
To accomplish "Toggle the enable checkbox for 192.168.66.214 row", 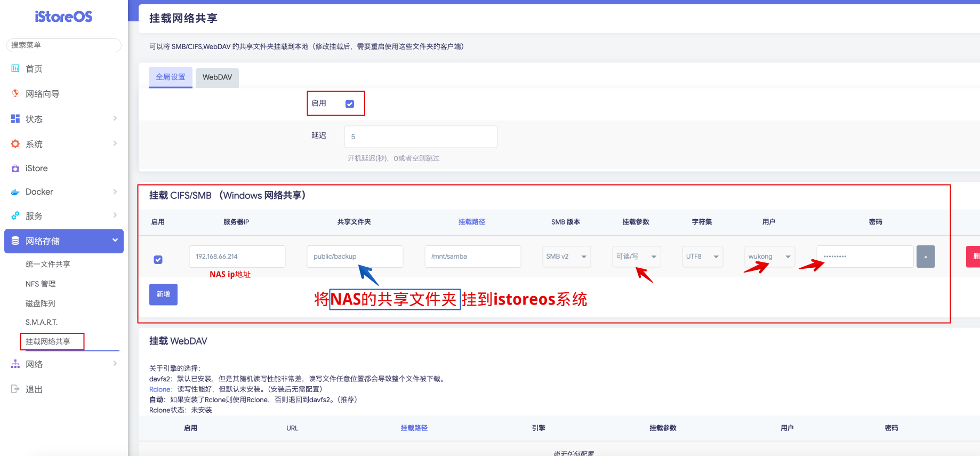I will [x=158, y=260].
